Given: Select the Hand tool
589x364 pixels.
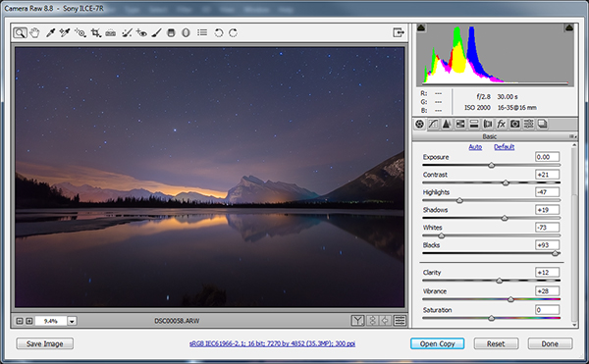Looking at the screenshot, I should pos(35,33).
